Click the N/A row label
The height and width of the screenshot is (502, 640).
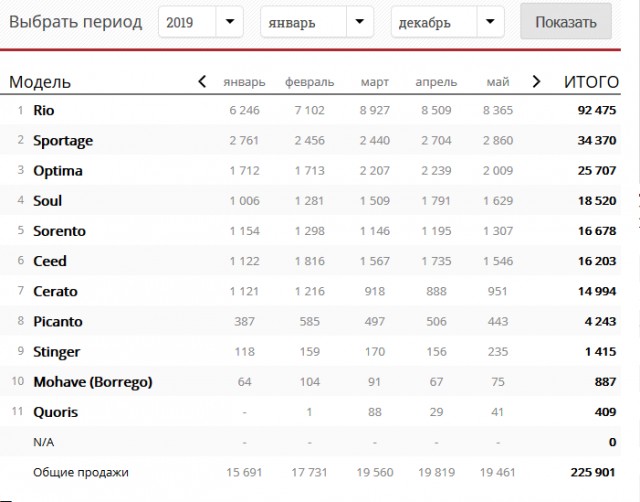43,442
